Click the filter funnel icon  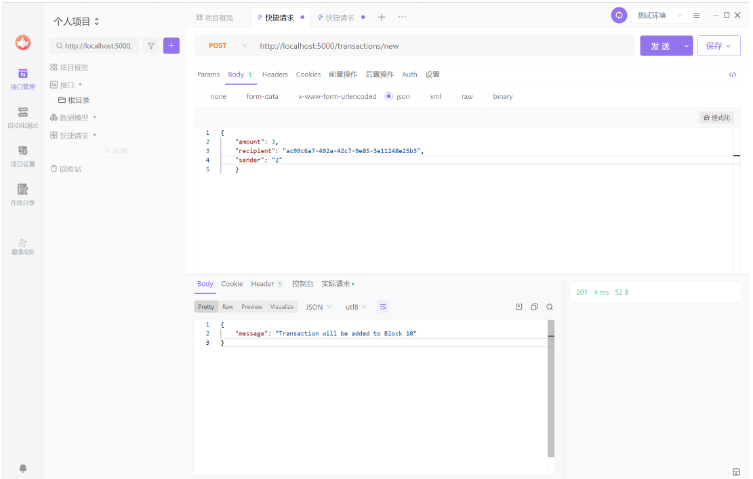pos(151,46)
